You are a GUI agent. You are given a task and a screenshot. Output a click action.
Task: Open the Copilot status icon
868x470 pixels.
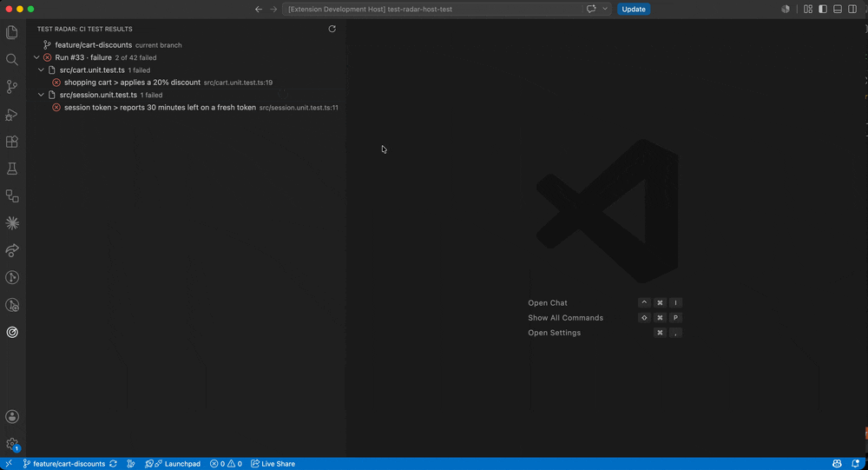click(837, 464)
